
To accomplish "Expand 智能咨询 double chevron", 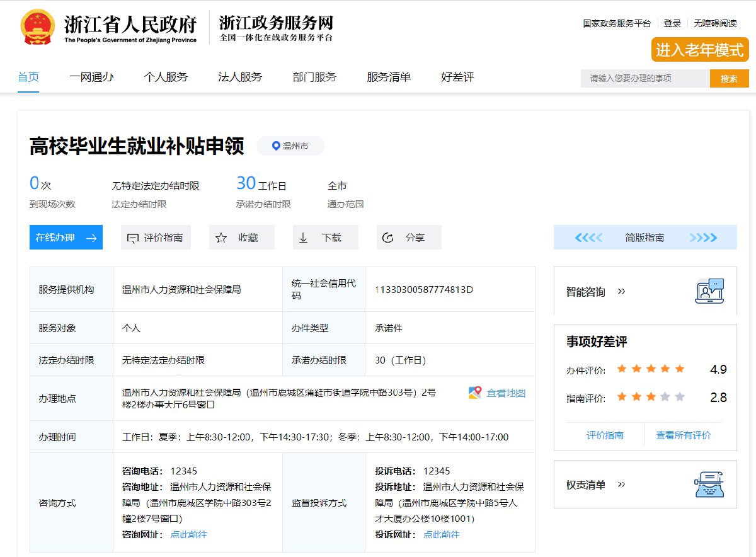I will point(621,292).
